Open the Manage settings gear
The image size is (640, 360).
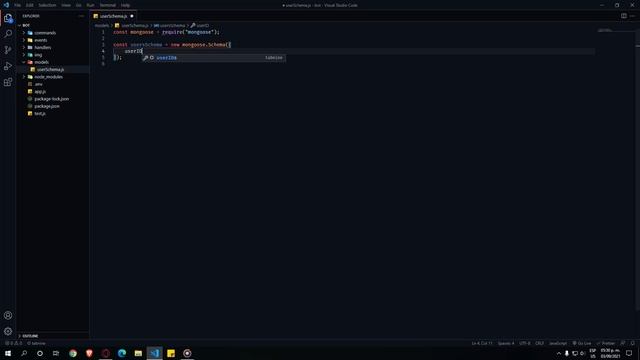8,331
